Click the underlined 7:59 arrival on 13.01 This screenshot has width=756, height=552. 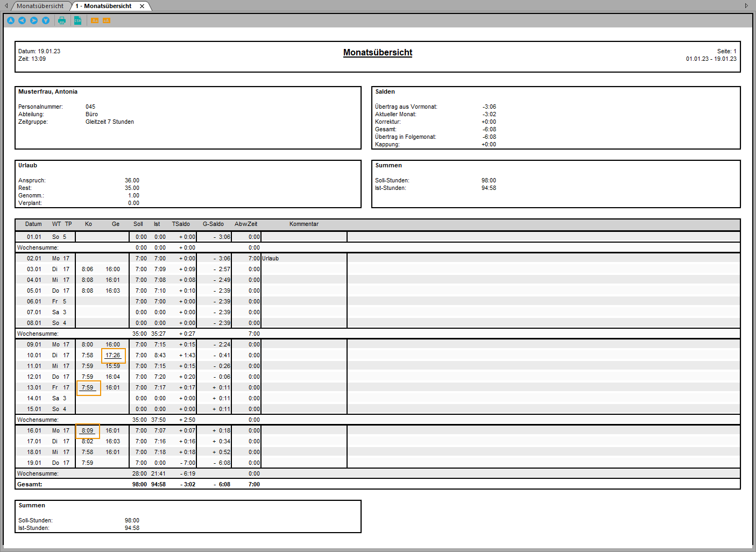click(88, 387)
